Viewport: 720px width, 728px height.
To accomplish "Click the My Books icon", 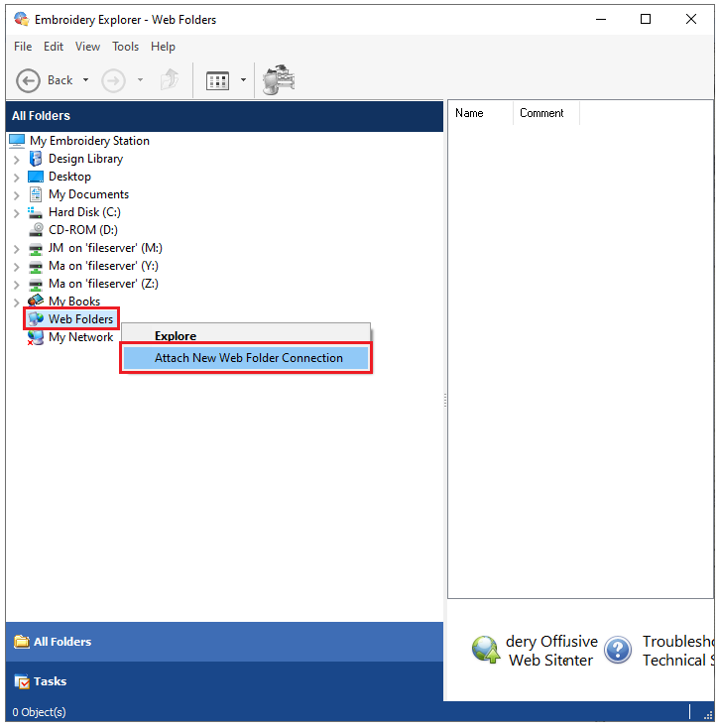I will (x=36, y=301).
